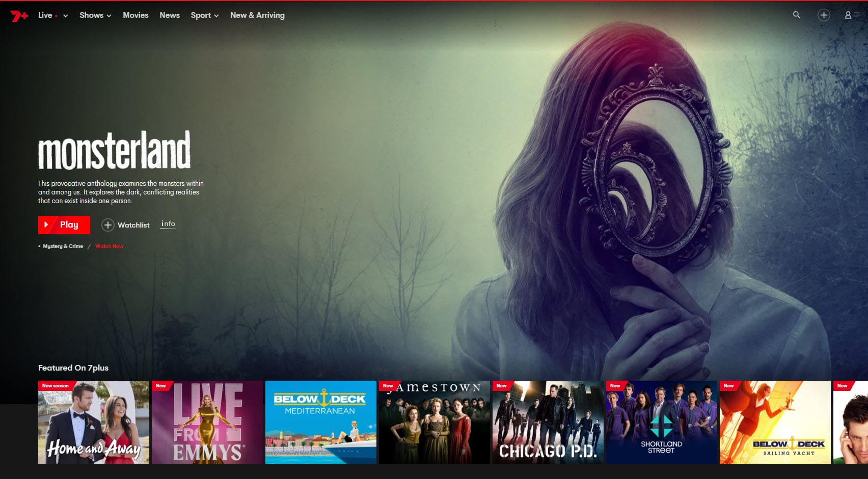This screenshot has width=868, height=479.
Task: Open the News menu item
Action: point(170,15)
